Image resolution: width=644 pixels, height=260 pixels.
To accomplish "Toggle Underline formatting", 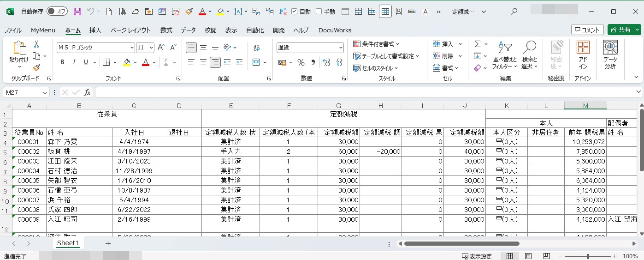I will click(86, 62).
